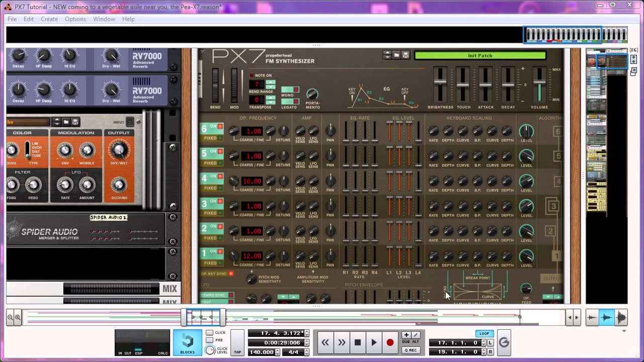Image resolution: width=644 pixels, height=362 pixels.
Task: Click the Q REC button
Action: (411, 350)
